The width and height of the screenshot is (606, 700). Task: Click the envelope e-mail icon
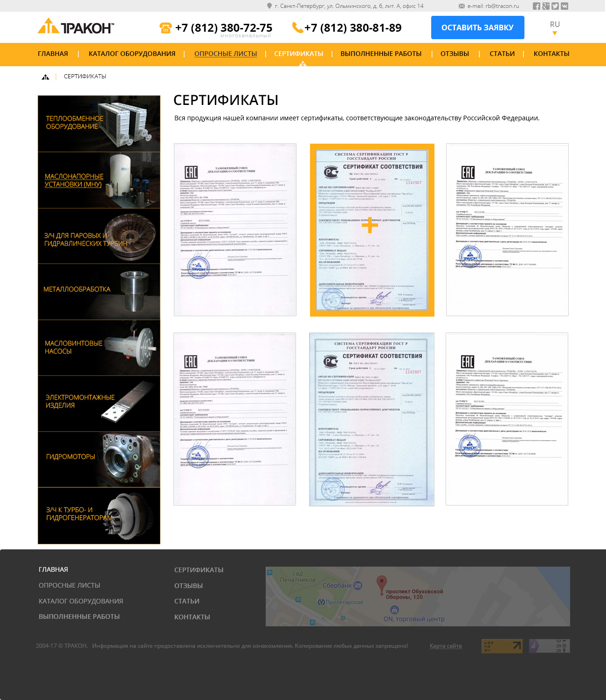click(x=461, y=6)
